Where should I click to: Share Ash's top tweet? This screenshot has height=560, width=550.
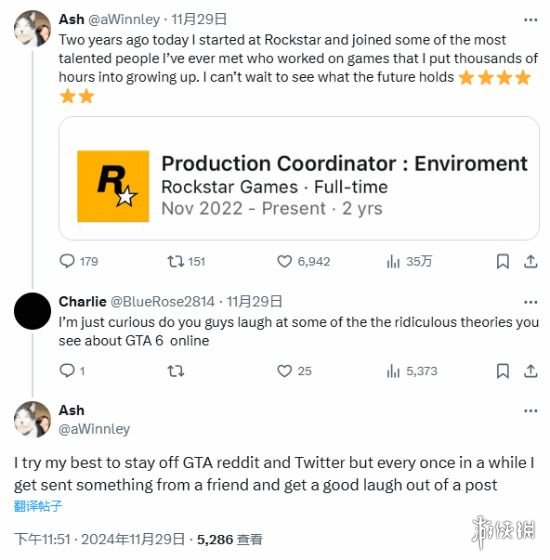point(531,261)
